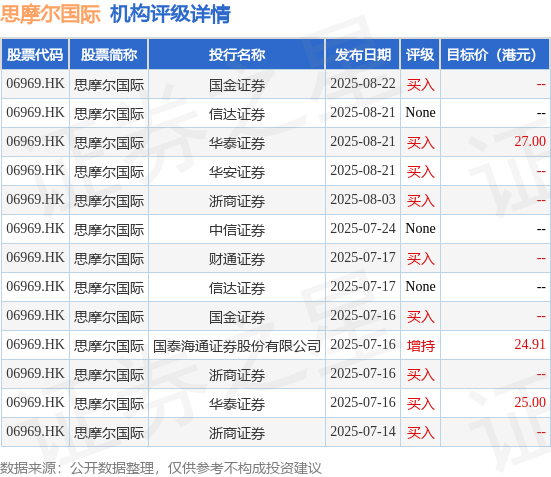The height and width of the screenshot is (477, 551).
Task: Click the 中信证券 broker cell
Action: click(237, 230)
